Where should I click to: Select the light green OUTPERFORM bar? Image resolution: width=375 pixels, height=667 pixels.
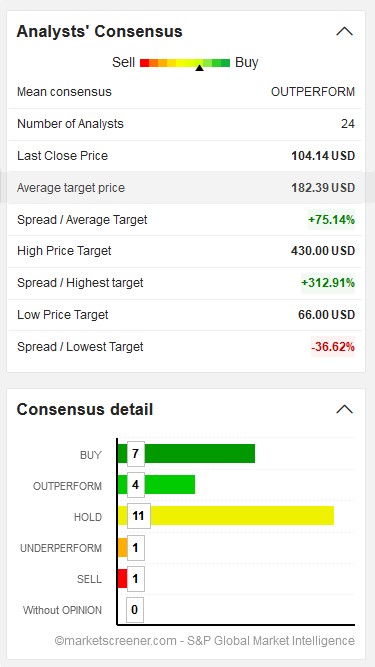156,485
